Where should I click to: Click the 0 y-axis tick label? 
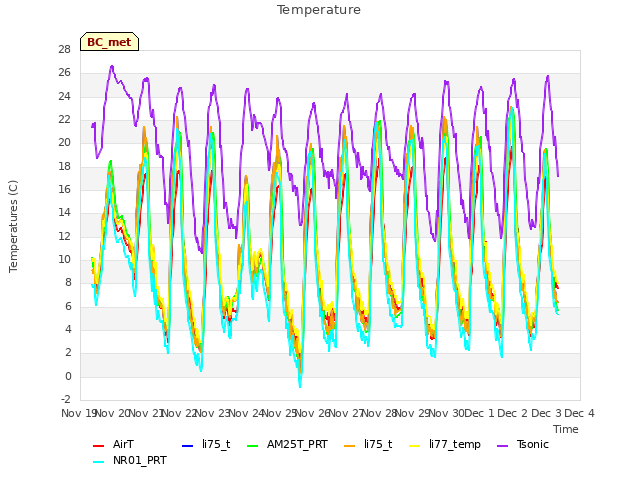click(68, 376)
